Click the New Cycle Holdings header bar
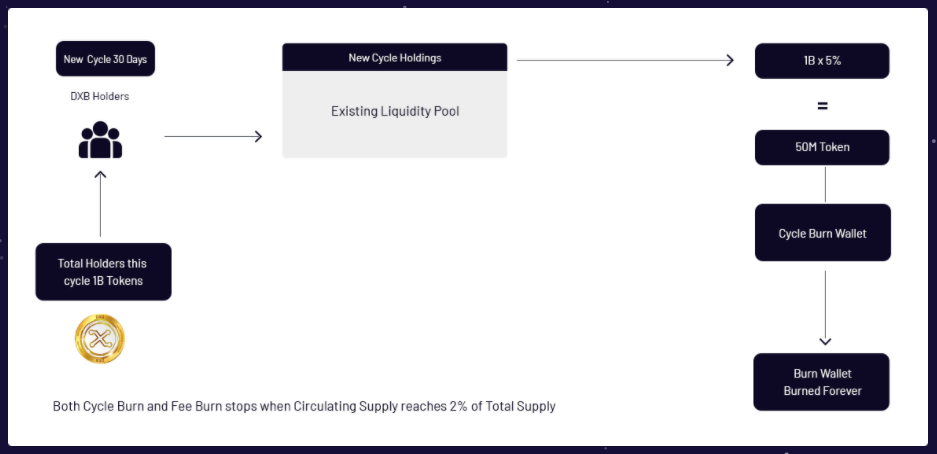This screenshot has width=937, height=454. tap(394, 58)
